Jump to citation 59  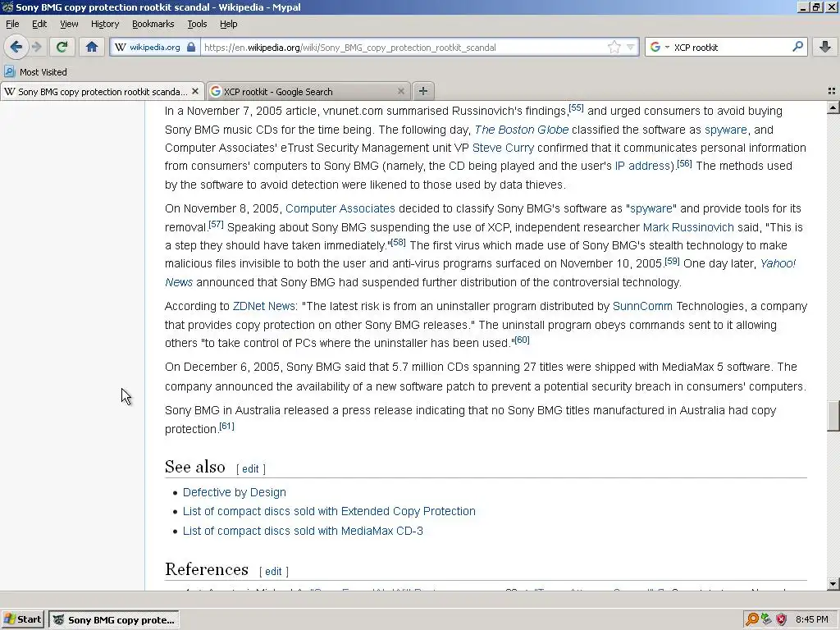point(672,261)
